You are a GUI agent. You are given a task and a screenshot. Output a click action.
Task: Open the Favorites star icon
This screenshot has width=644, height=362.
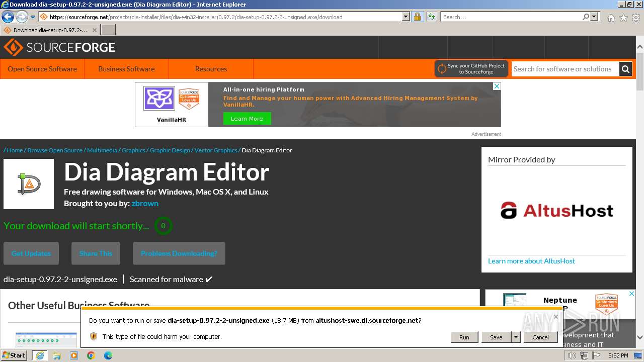[x=623, y=18]
